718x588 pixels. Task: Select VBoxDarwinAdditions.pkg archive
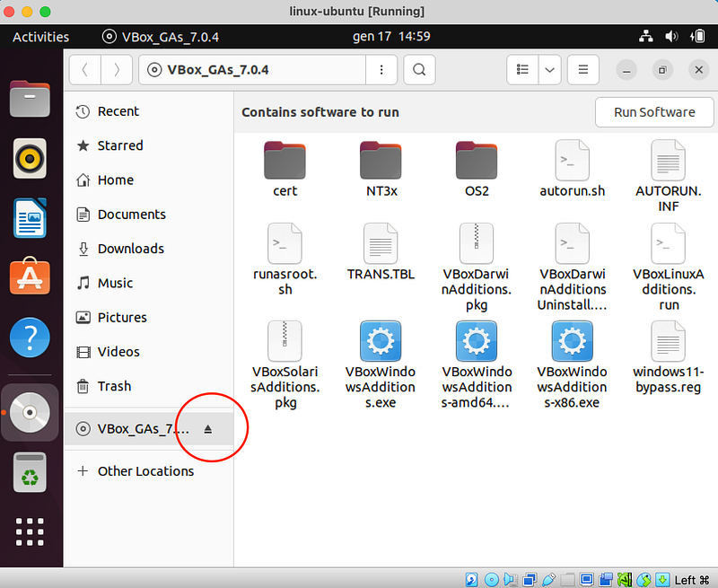click(x=477, y=268)
